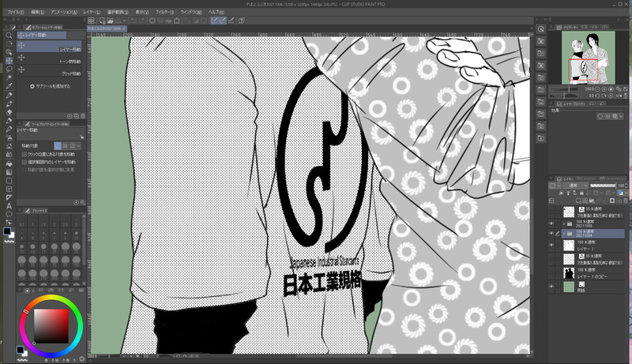Click the Scale/Rotate transform icon

[x=176, y=21]
